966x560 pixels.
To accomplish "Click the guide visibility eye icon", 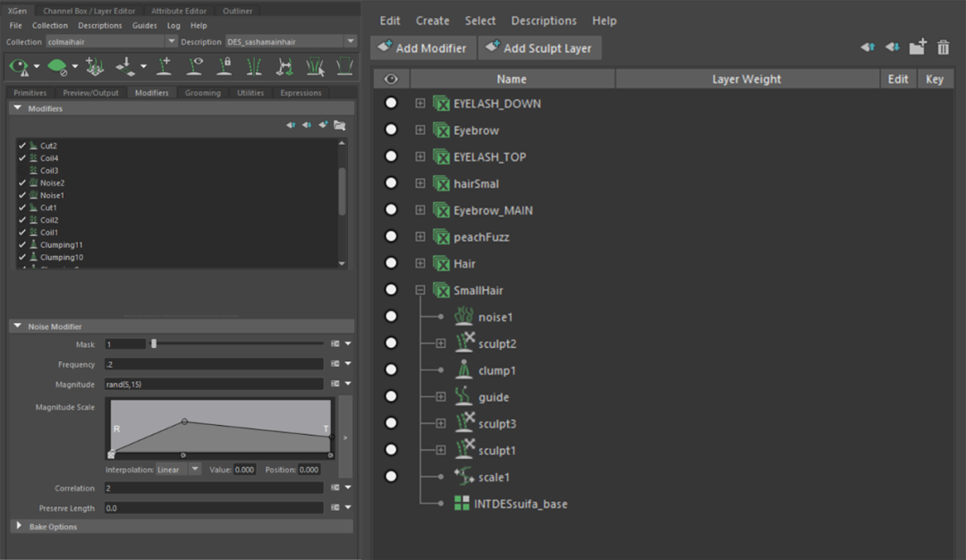I will [x=195, y=66].
